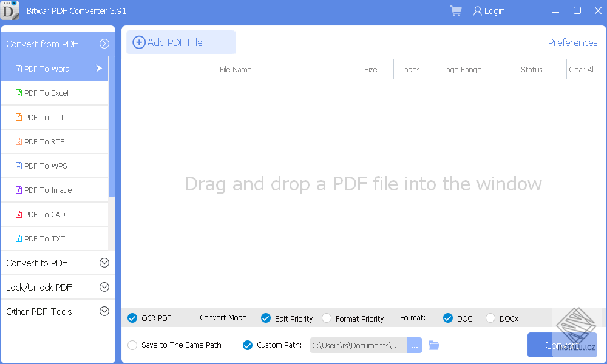607x364 pixels.
Task: Choose DOC output format
Action: [448, 318]
